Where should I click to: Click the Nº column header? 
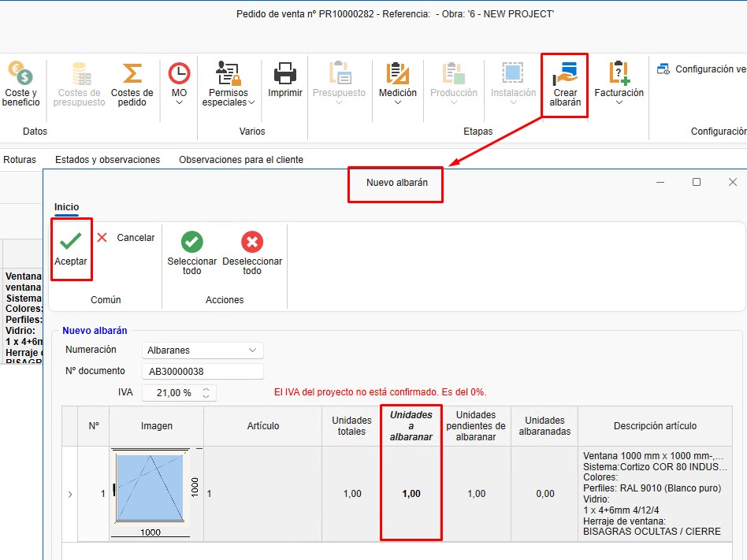93,426
